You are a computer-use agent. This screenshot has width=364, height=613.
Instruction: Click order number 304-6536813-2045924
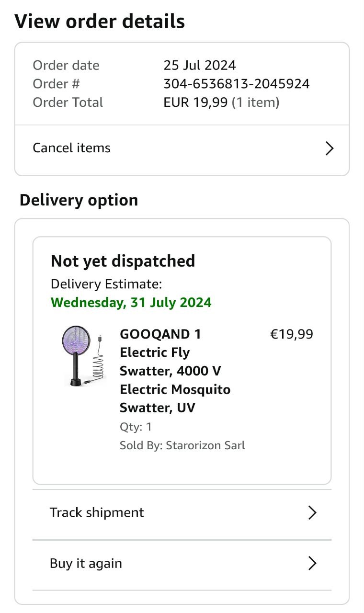237,84
